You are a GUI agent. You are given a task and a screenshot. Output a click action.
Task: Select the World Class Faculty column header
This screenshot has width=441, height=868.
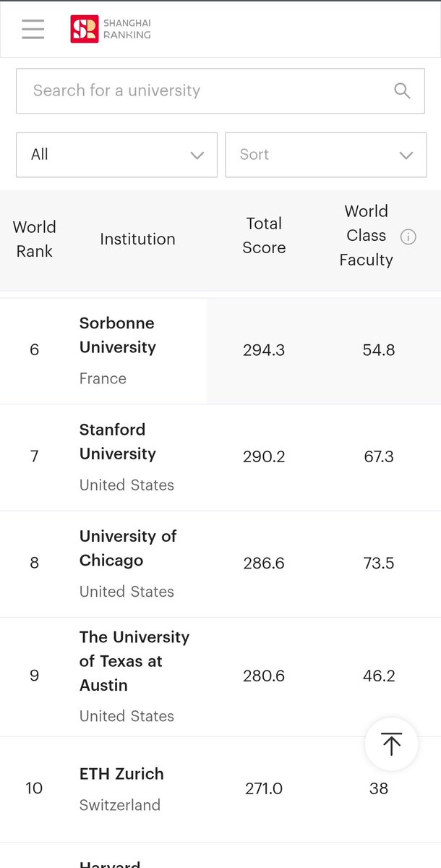(366, 236)
